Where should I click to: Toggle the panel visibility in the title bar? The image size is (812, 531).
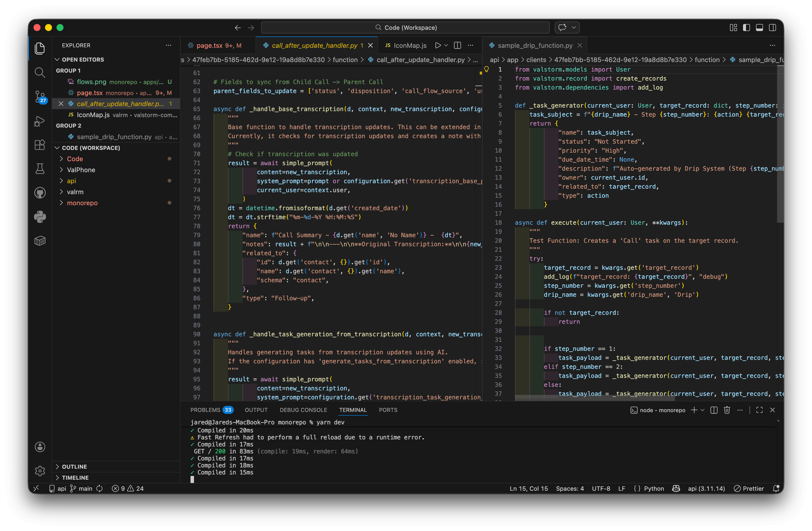(759, 27)
